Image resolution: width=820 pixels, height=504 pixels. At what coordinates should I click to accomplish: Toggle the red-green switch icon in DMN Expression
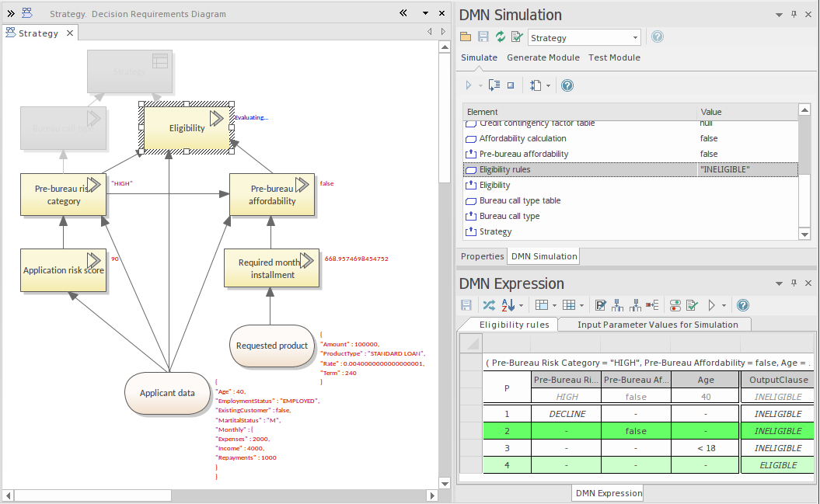[675, 306]
